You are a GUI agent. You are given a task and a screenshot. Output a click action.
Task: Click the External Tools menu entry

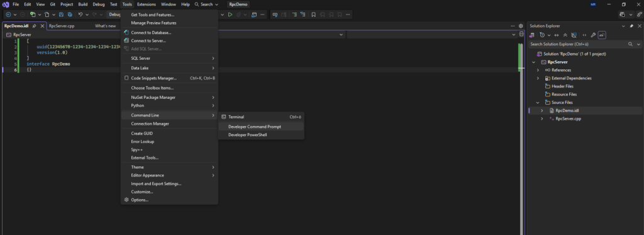click(x=169, y=158)
